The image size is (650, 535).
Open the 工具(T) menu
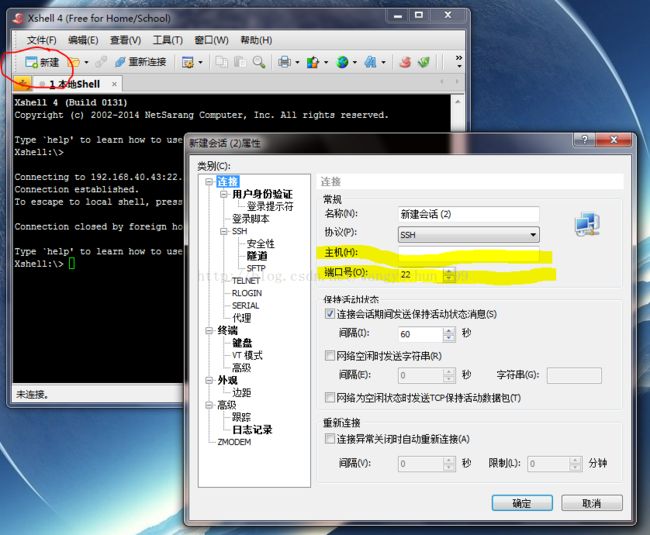point(167,40)
